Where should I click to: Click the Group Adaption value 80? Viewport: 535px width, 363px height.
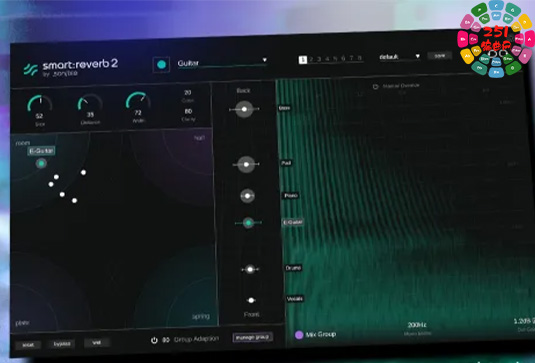pyautogui.click(x=166, y=340)
